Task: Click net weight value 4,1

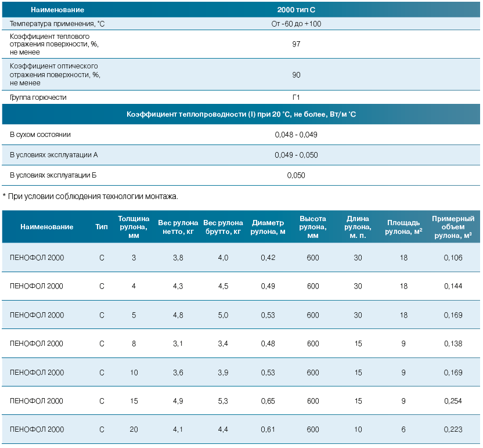Action: 178,429
